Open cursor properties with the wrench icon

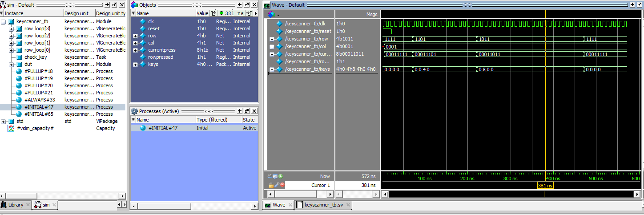(276, 185)
